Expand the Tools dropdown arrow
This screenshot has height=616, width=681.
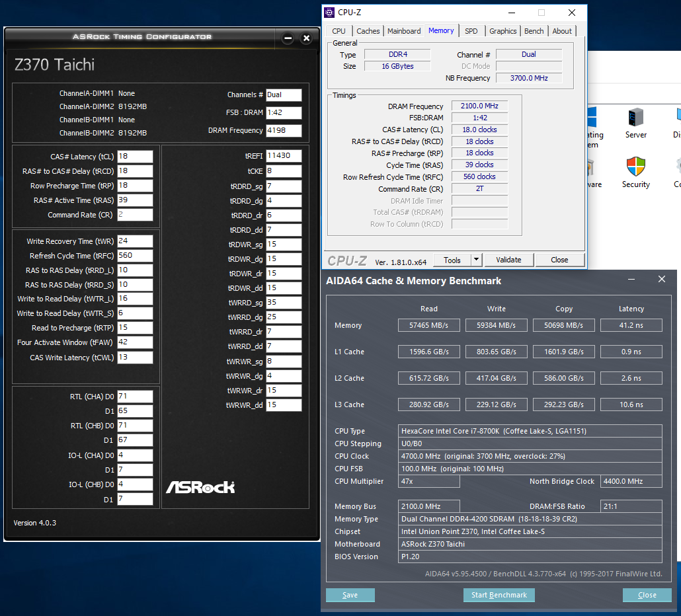(477, 260)
